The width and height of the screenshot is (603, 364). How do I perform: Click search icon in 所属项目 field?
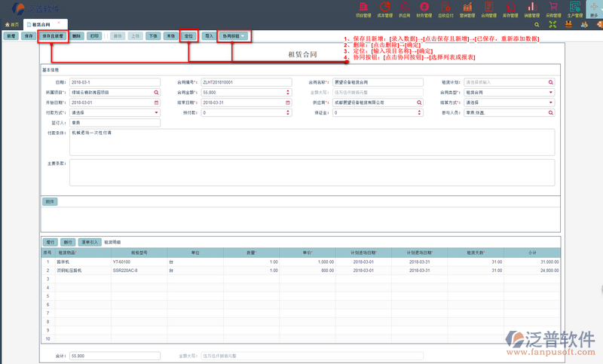click(157, 93)
